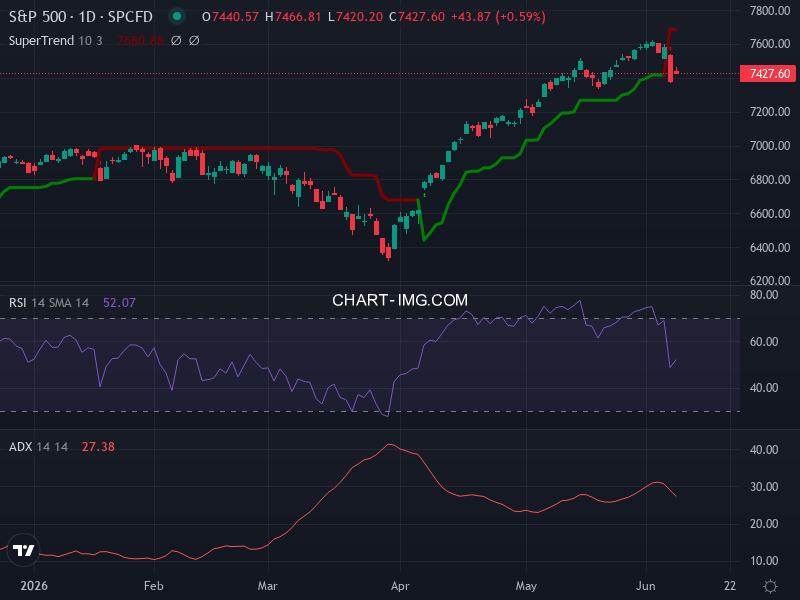Click the 6400.00 price axis label
This screenshot has width=800, height=600.
pos(770,247)
